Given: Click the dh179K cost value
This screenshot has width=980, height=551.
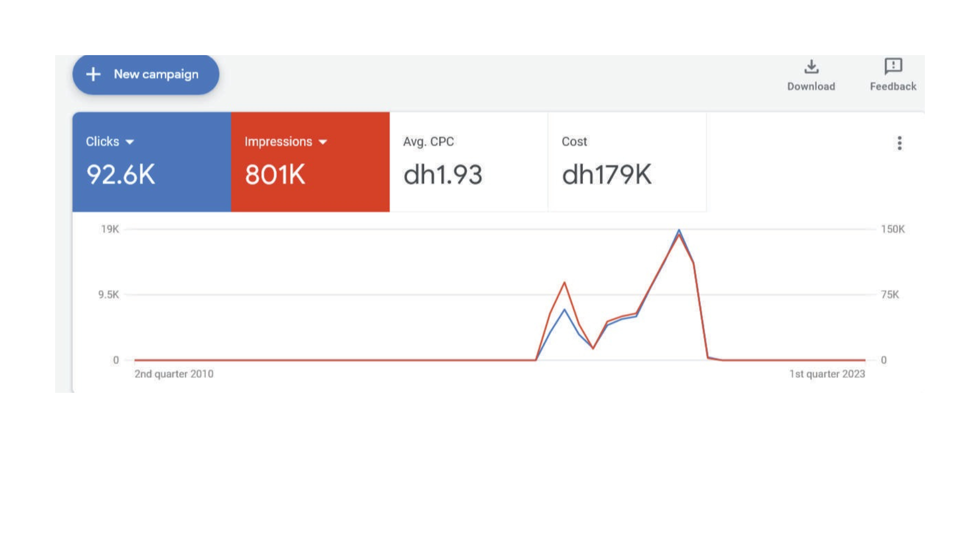Looking at the screenshot, I should click(606, 175).
